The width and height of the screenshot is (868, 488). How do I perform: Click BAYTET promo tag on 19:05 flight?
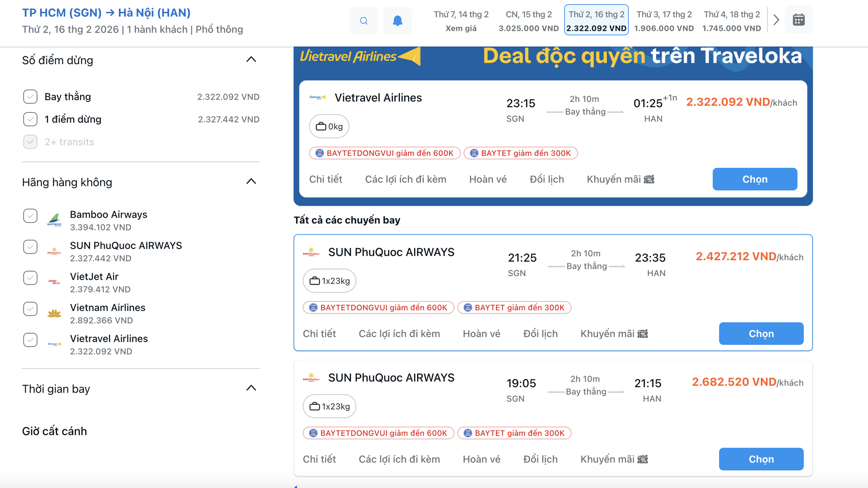point(514,433)
